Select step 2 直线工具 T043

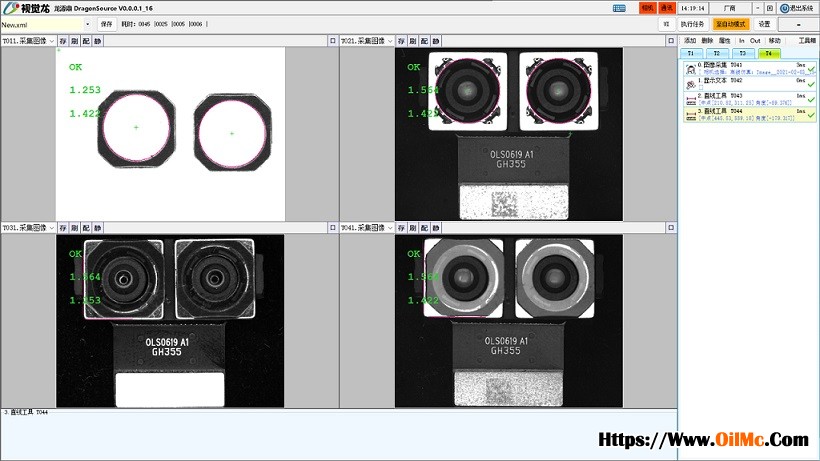point(749,99)
